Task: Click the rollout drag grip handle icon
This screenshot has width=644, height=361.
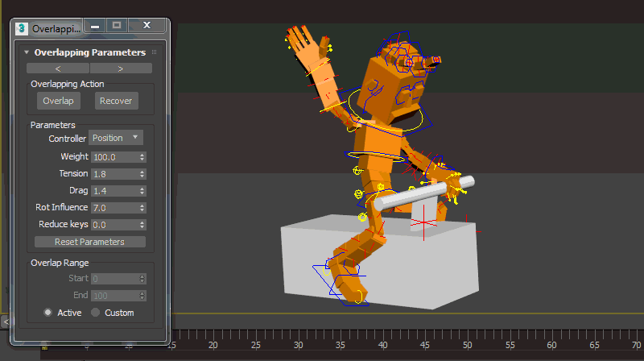Action: [x=155, y=52]
